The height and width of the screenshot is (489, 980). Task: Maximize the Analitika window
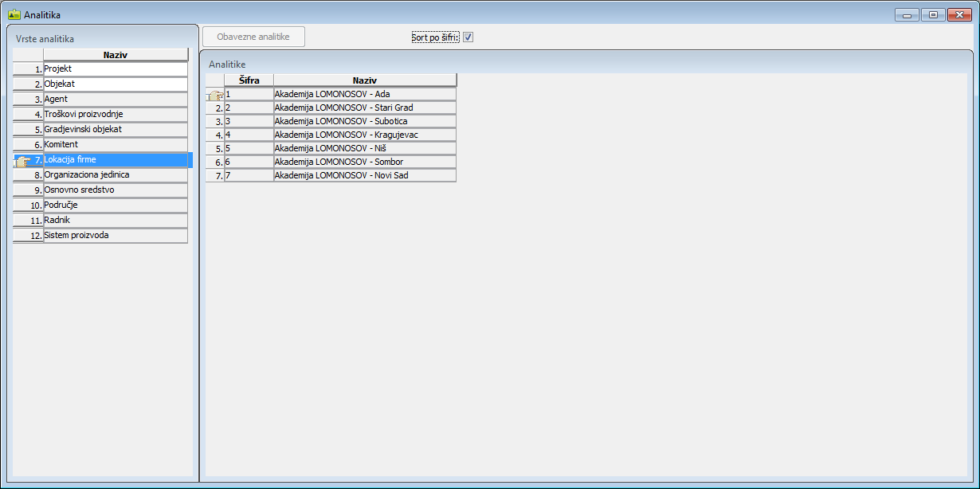click(x=933, y=14)
